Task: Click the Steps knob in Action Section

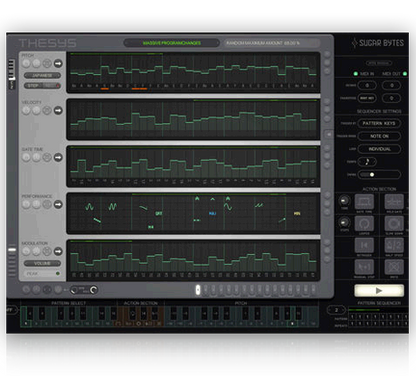Action: tap(344, 222)
